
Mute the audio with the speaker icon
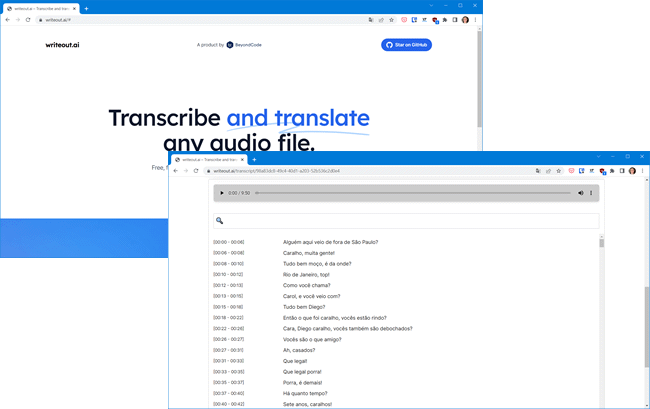click(x=580, y=193)
